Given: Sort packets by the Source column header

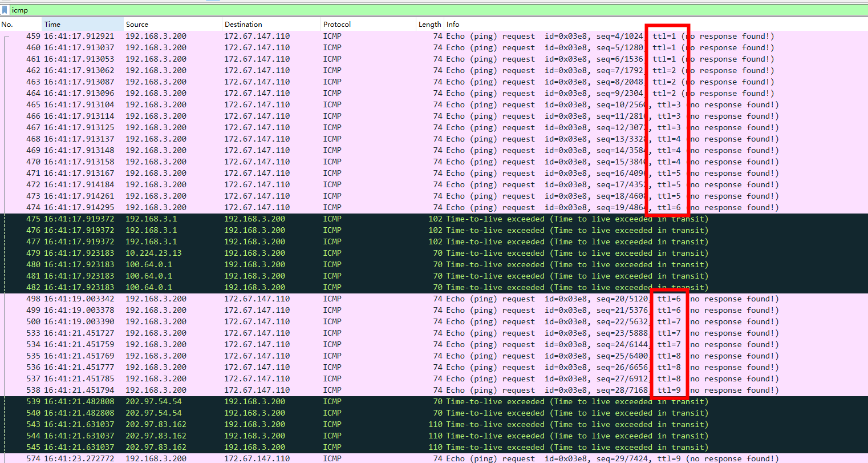Looking at the screenshot, I should pos(173,24).
